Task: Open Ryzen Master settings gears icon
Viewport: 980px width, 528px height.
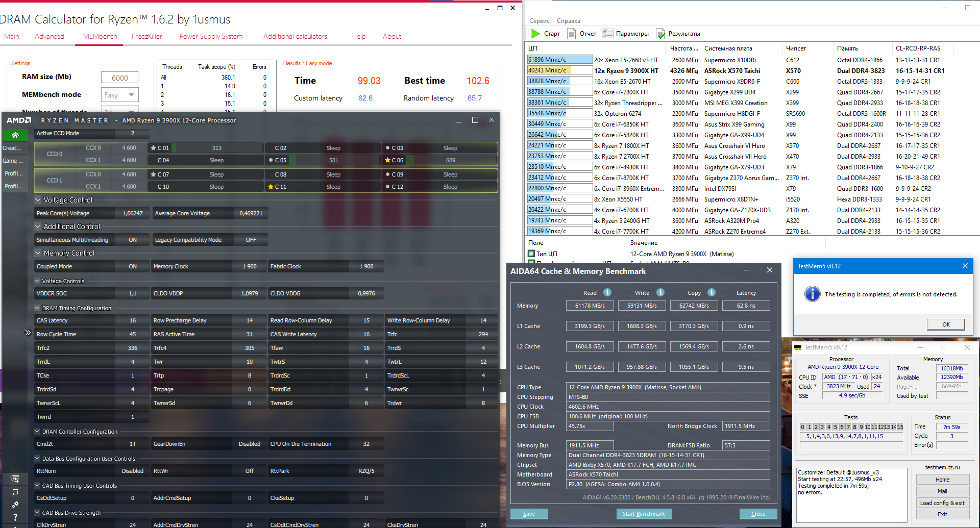Action: (15, 504)
